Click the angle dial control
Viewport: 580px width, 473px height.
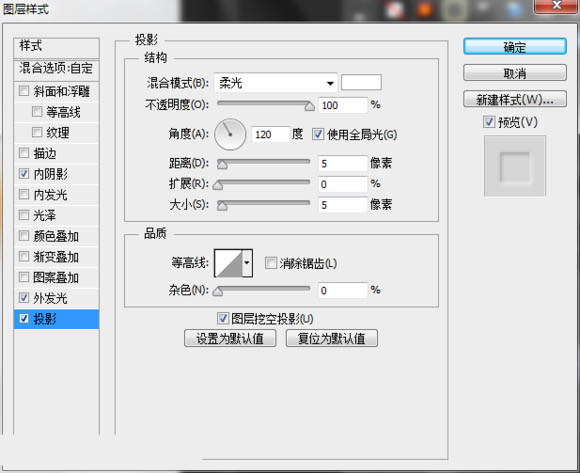(230, 134)
